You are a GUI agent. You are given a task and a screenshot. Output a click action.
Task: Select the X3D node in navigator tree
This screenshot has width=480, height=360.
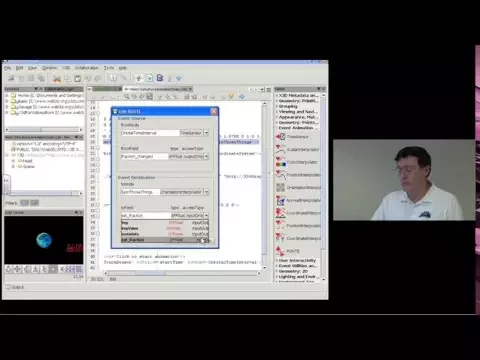(x=20, y=155)
